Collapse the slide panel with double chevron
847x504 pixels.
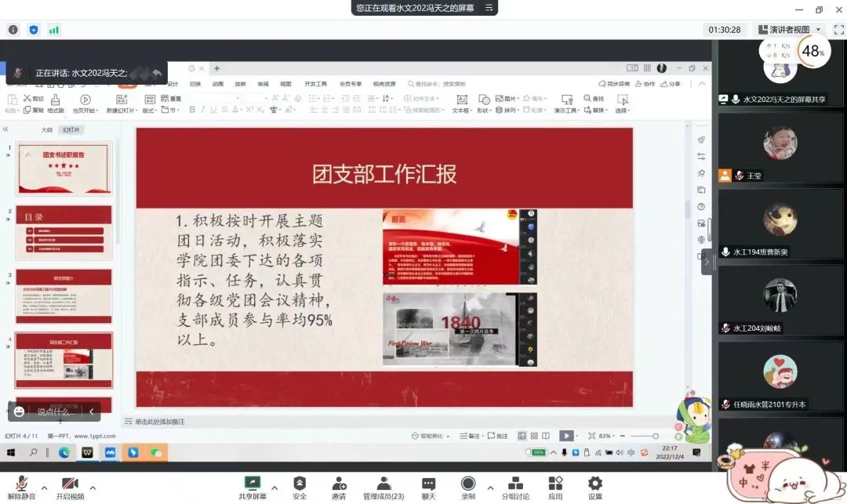point(5,129)
